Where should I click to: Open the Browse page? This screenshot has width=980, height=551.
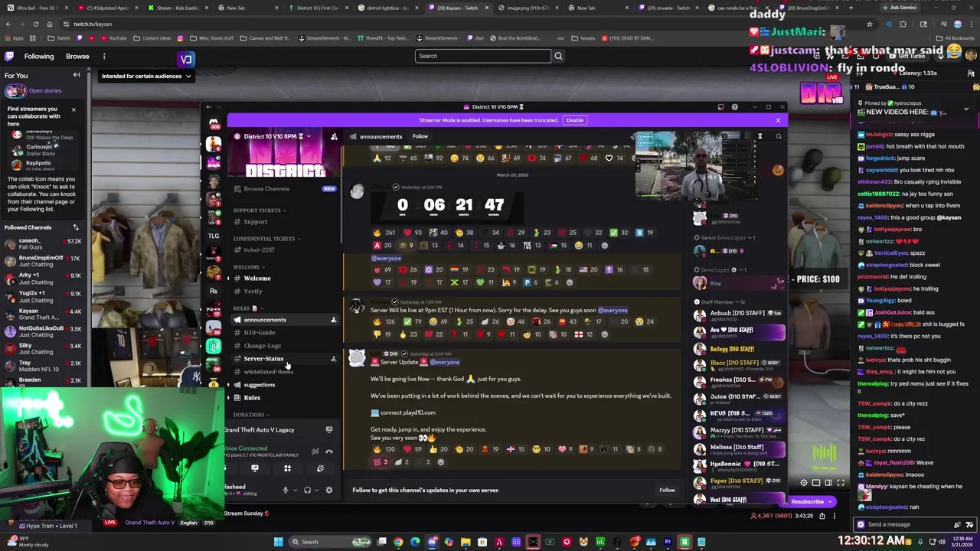[x=77, y=56]
